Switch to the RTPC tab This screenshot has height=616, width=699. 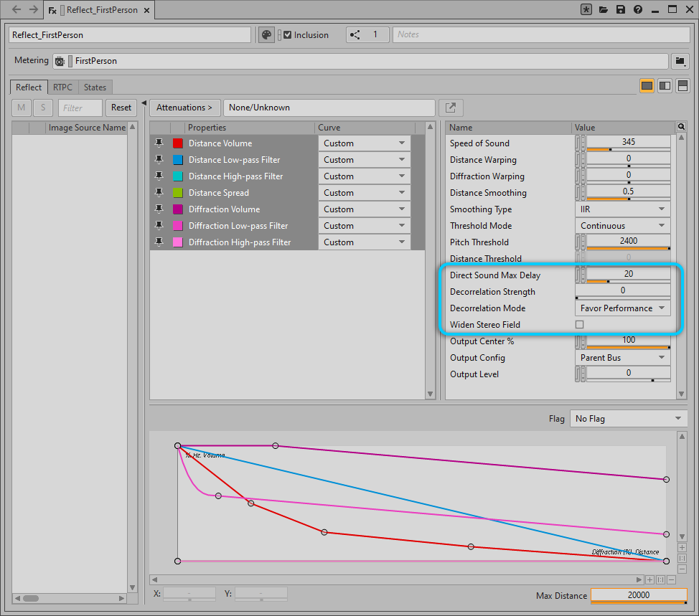coord(63,87)
